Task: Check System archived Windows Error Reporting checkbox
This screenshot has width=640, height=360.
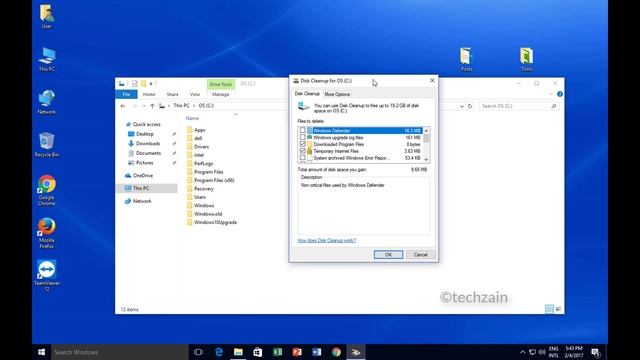Action: pyautogui.click(x=302, y=158)
